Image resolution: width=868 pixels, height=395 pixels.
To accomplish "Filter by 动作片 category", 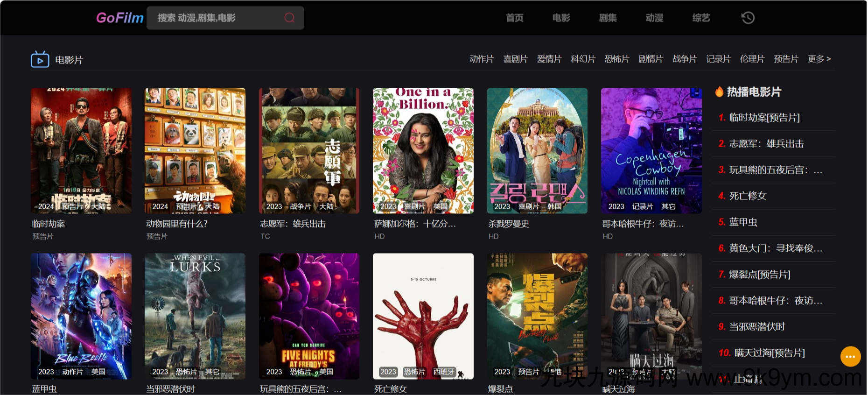I will point(482,59).
